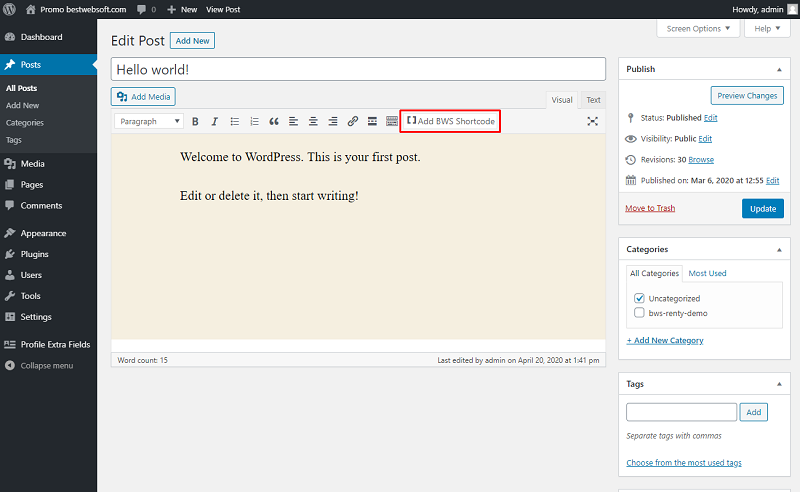
Task: Collapse the Tags metabox
Action: [x=779, y=384]
